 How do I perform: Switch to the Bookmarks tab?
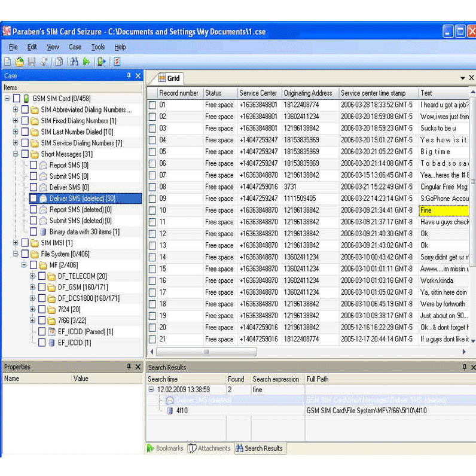[x=165, y=448]
